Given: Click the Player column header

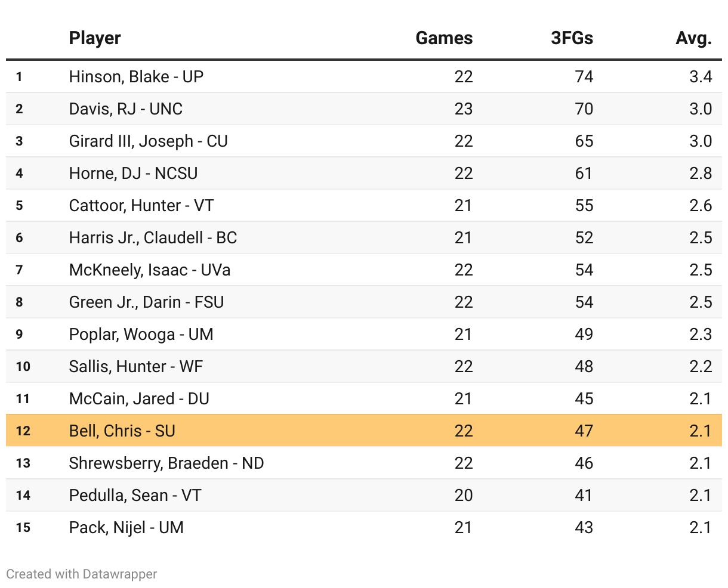Looking at the screenshot, I should coord(95,38).
